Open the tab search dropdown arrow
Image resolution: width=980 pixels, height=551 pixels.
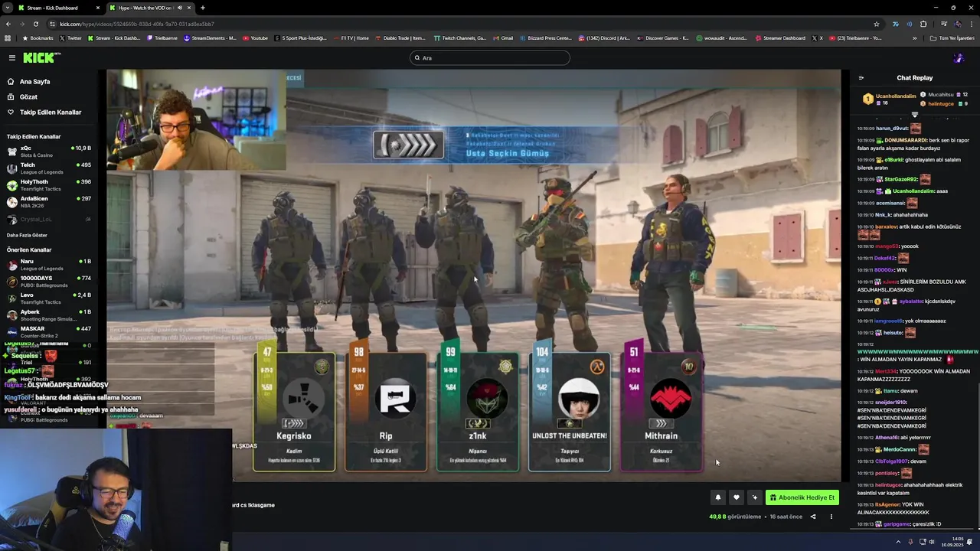[6, 8]
